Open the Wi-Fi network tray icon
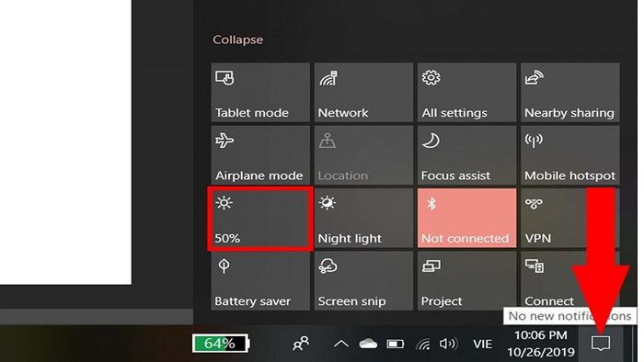Screen dimensions: 644x362 [x=423, y=344]
